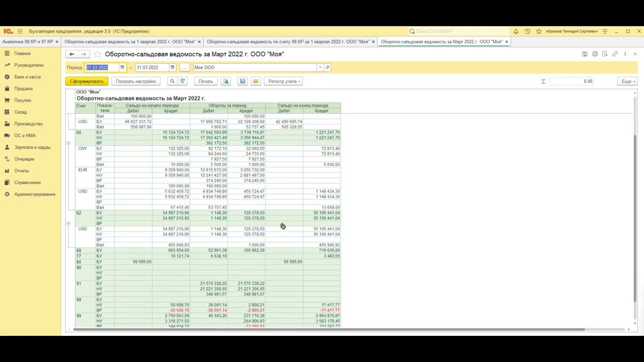This screenshot has height=362, width=644.
Task: Open the ОС и НМА section
Action: (25, 136)
